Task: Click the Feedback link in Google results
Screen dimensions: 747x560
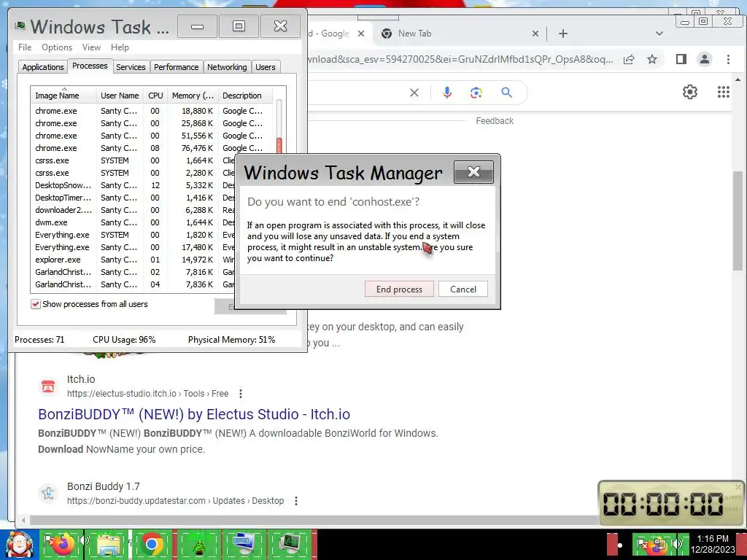Action: tap(495, 121)
